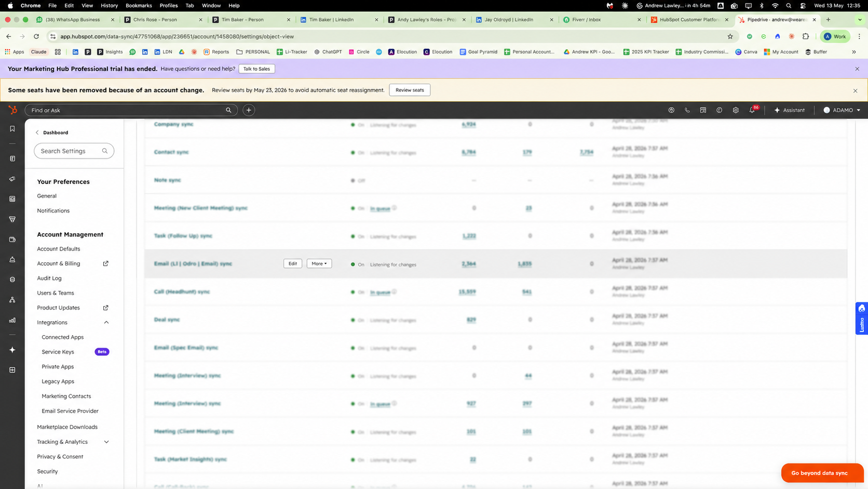The image size is (868, 489).
Task: Open the Assistant sparkle button
Action: point(789,110)
